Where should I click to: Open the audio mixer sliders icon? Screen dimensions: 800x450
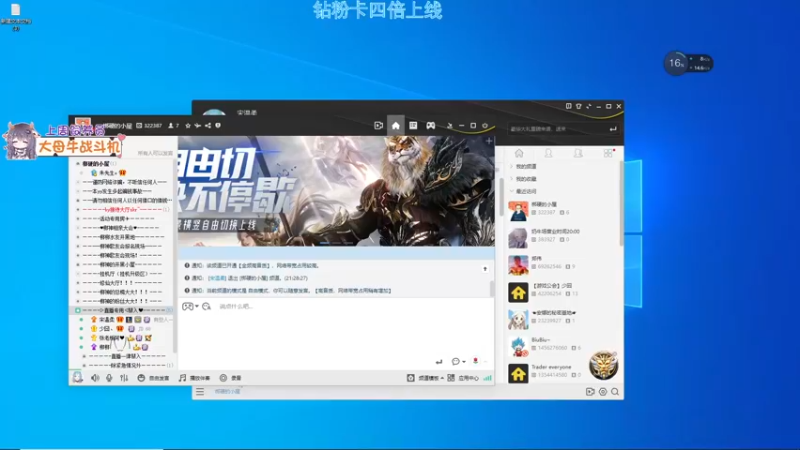click(124, 378)
